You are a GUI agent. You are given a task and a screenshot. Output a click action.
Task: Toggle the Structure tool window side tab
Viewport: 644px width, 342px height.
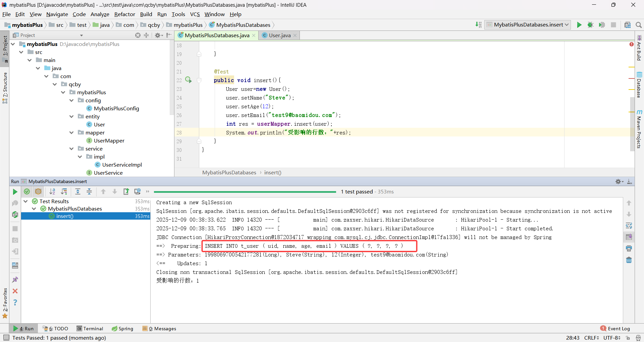pos(5,87)
